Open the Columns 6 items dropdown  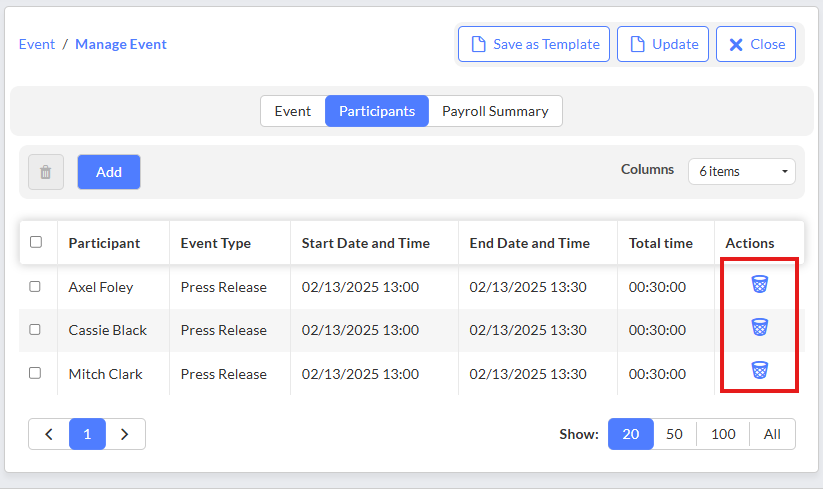[742, 172]
